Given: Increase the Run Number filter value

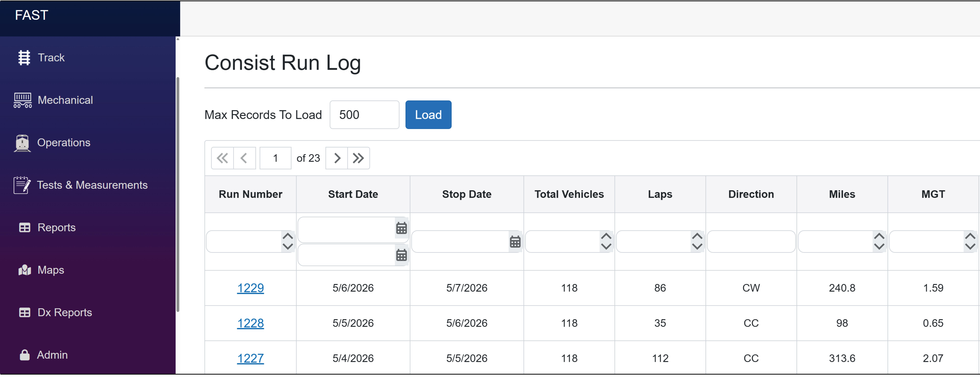Looking at the screenshot, I should (x=288, y=237).
